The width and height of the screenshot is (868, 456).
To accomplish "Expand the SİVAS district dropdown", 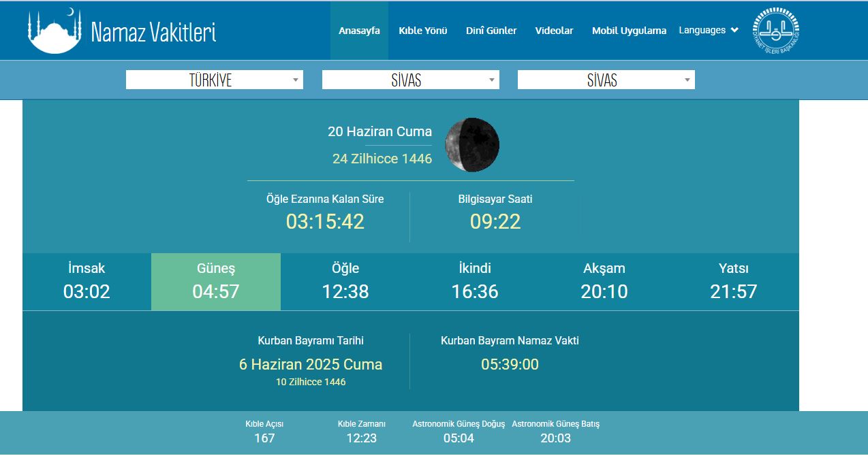I will 606,80.
